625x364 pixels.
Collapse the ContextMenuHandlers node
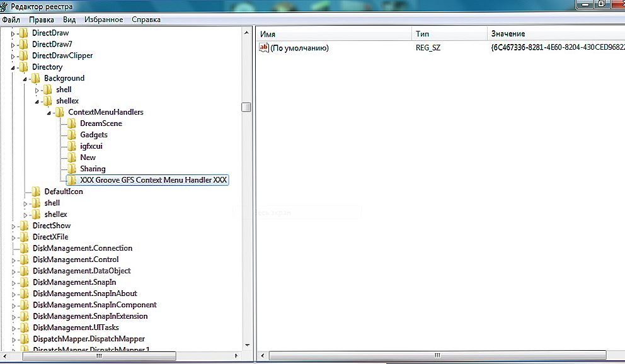point(49,113)
